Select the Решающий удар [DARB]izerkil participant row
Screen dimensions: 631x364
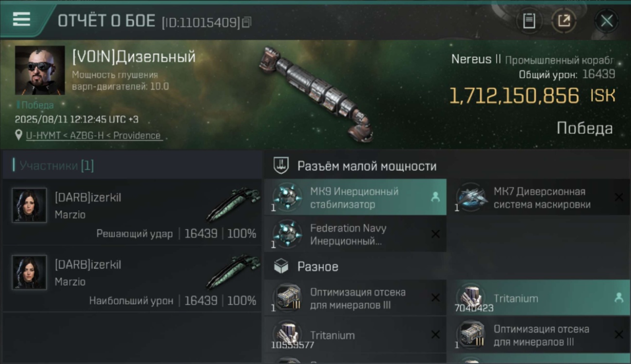point(132,213)
